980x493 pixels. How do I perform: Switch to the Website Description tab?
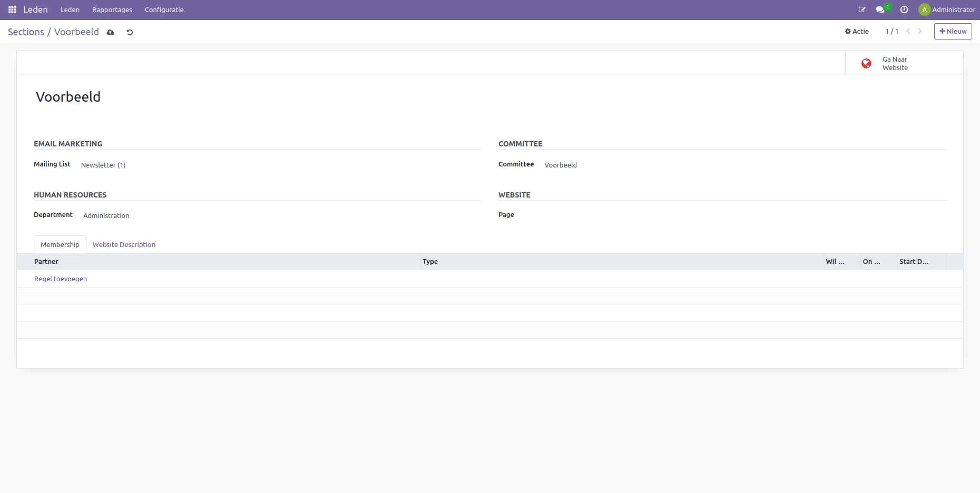124,244
